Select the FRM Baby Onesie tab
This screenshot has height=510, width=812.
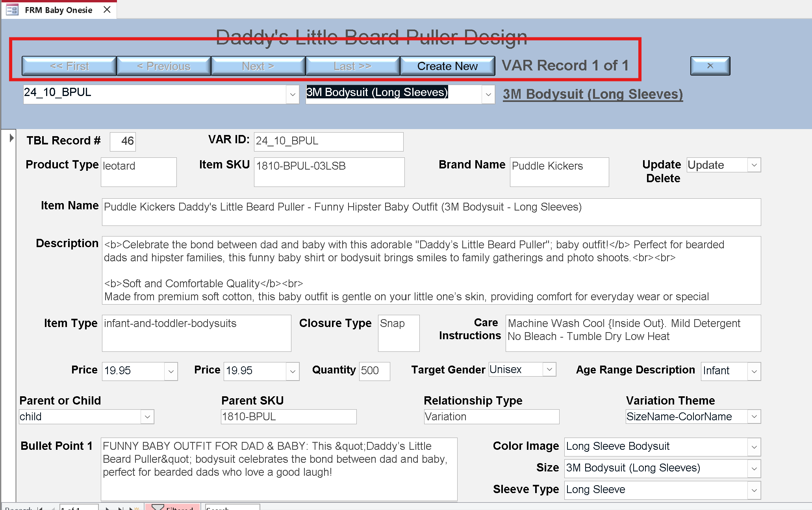point(58,10)
